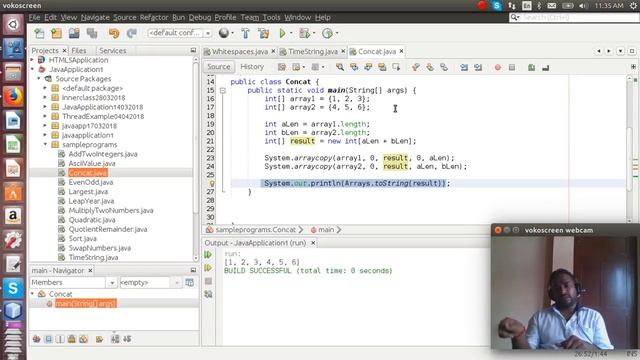Open Skype from the Ubuntu launcher
The width and height of the screenshot is (640, 360).
(13, 288)
